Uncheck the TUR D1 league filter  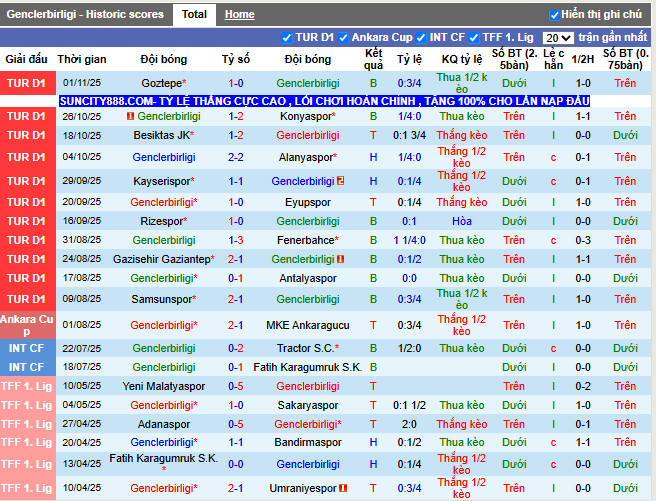pos(287,38)
